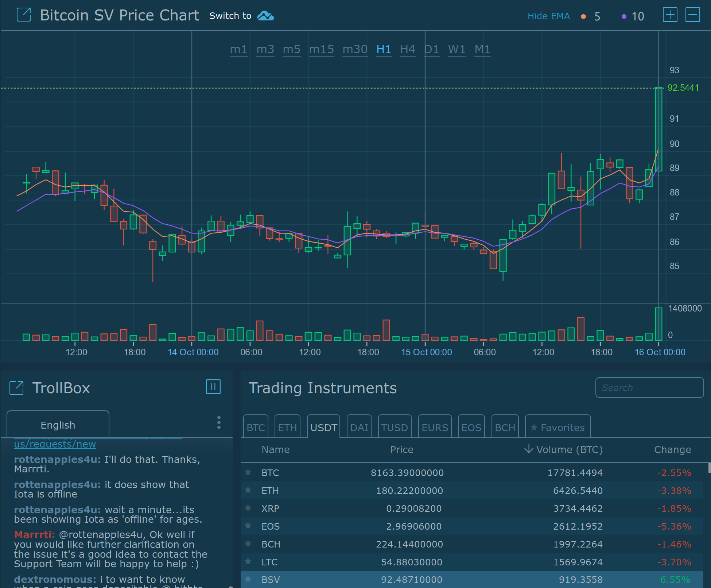The image size is (711, 588).
Task: Favorite EOS with its star
Action: (x=248, y=526)
